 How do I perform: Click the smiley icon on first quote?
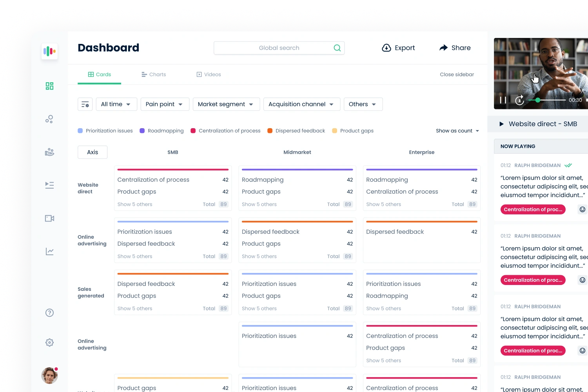583,209
